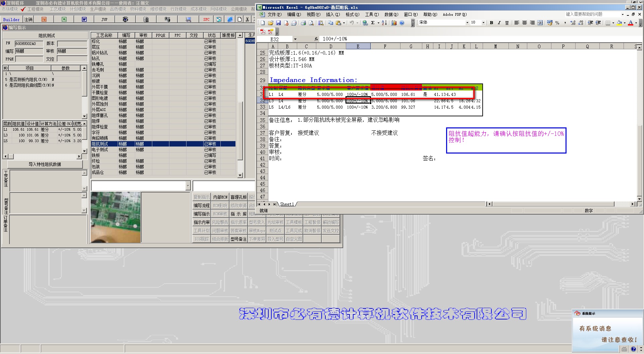
Task: Switch to the Sheet1 tab
Action: [287, 204]
